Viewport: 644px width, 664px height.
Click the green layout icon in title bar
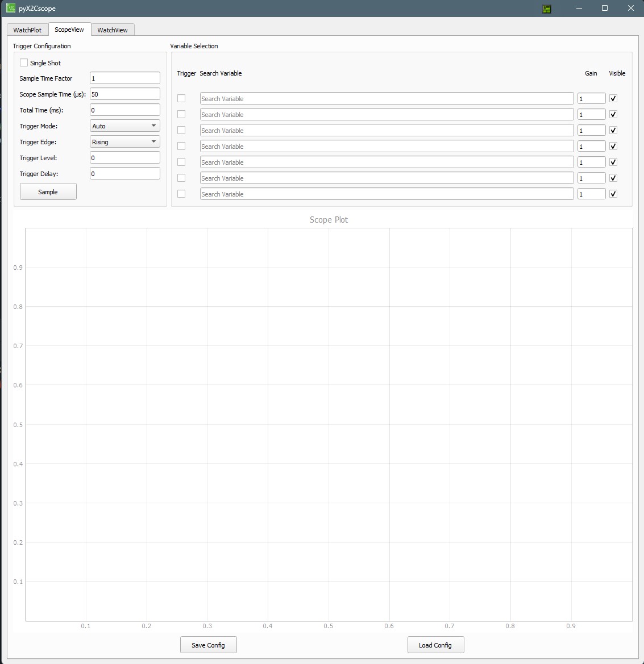[547, 9]
